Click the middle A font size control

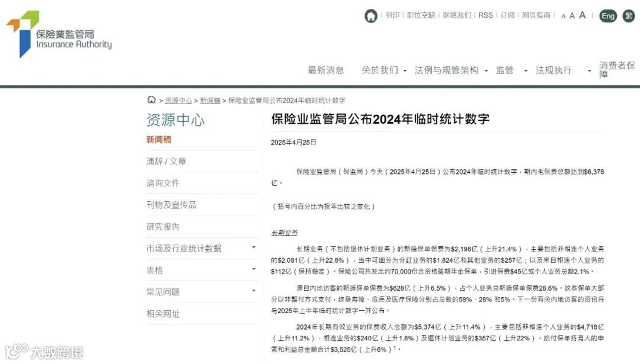point(572,15)
